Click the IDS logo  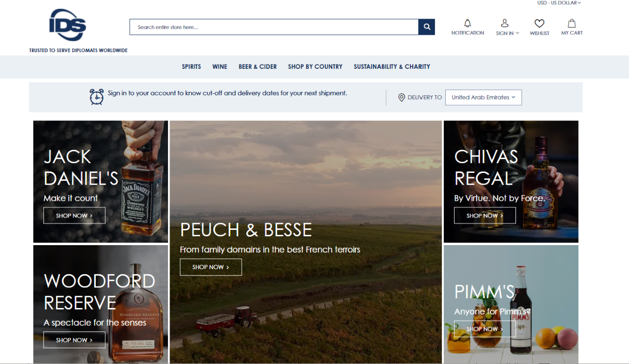68,25
